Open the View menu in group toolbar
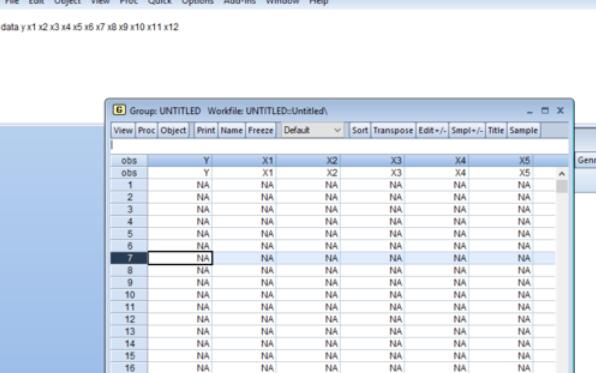Screen dimensions: 596x373 click(x=123, y=130)
